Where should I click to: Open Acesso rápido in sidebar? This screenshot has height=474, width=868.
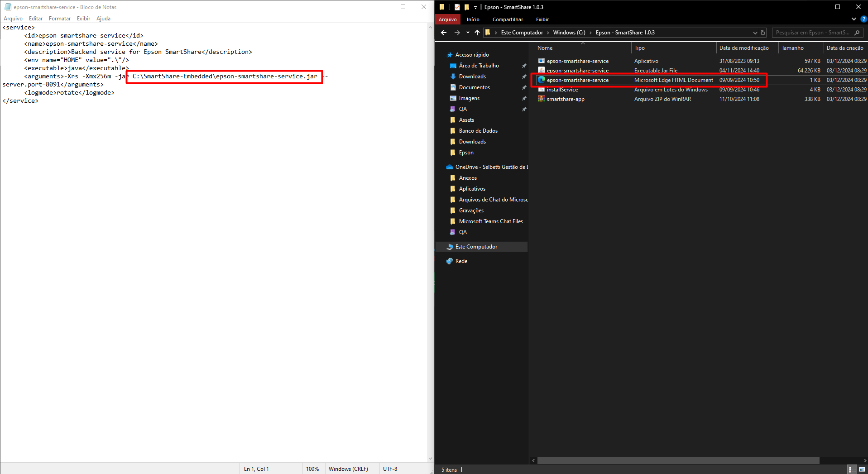pos(472,55)
